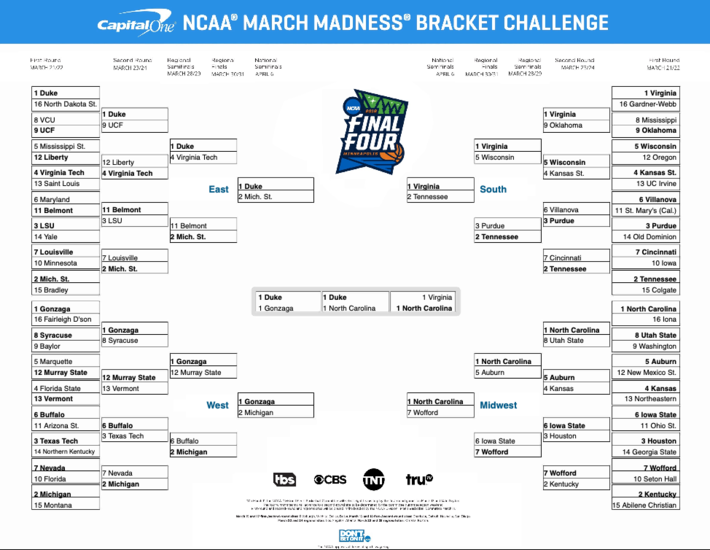Click the CBS network logo
This screenshot has height=550, width=710.
pos(330,479)
